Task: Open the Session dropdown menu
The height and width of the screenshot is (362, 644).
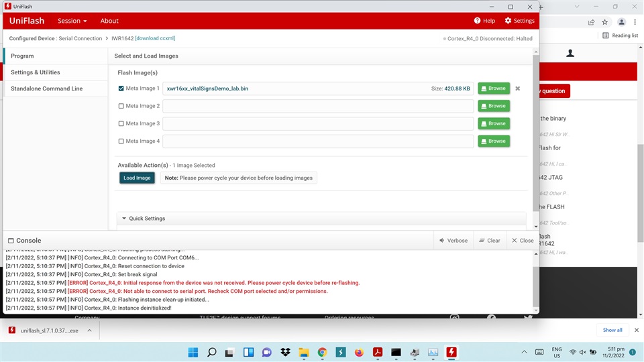Action: pos(72,21)
